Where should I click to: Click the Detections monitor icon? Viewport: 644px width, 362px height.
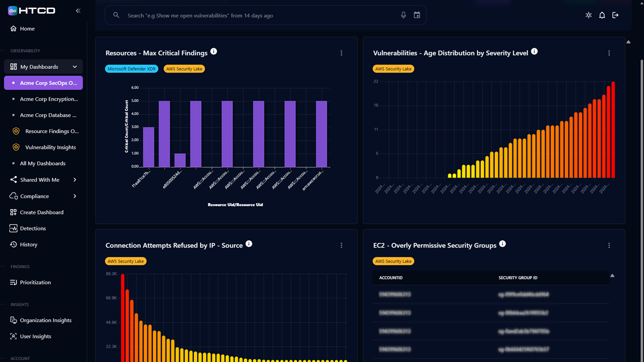coord(14,228)
